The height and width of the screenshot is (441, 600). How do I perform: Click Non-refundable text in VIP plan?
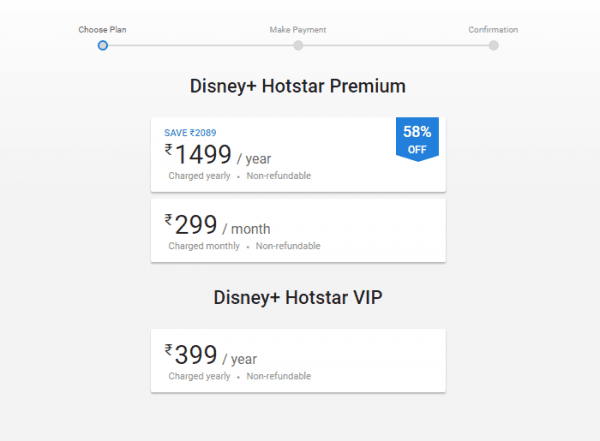pos(279,376)
